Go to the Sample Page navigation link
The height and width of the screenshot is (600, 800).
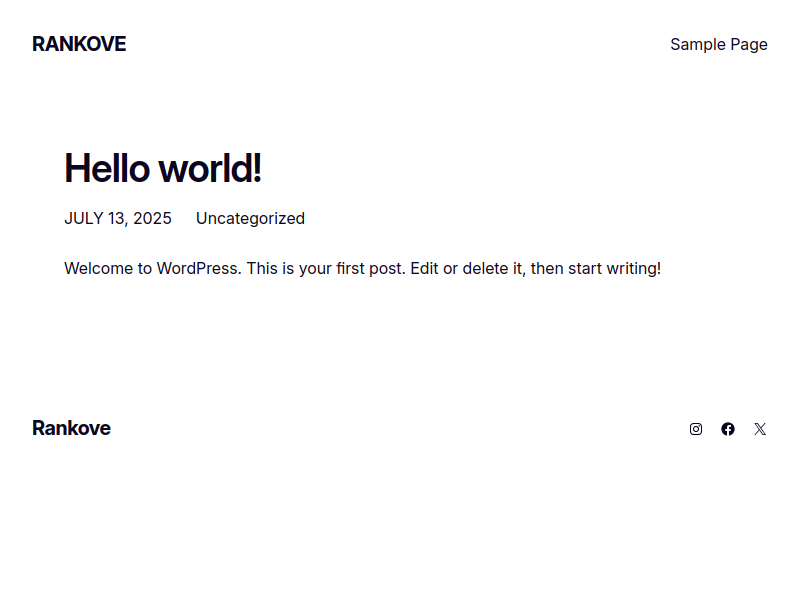(x=718, y=44)
